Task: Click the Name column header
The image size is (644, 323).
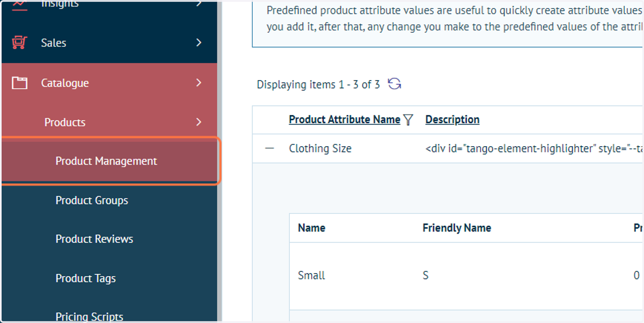Action: pyautogui.click(x=312, y=228)
